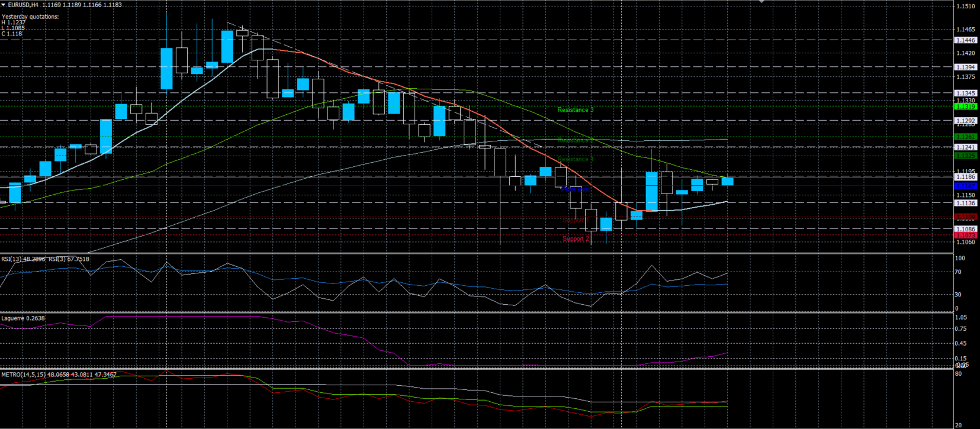Select the dark green 1.1261 price tag
This screenshot has width=980, height=429.
966,137
